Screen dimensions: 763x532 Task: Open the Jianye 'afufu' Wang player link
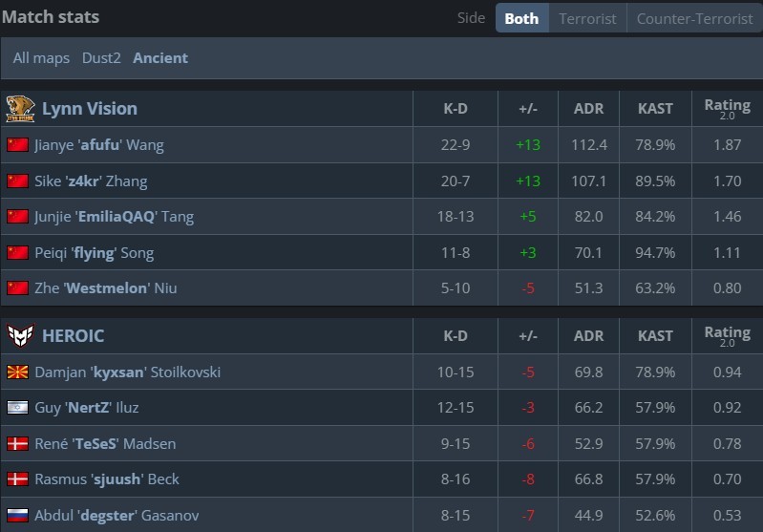point(98,145)
